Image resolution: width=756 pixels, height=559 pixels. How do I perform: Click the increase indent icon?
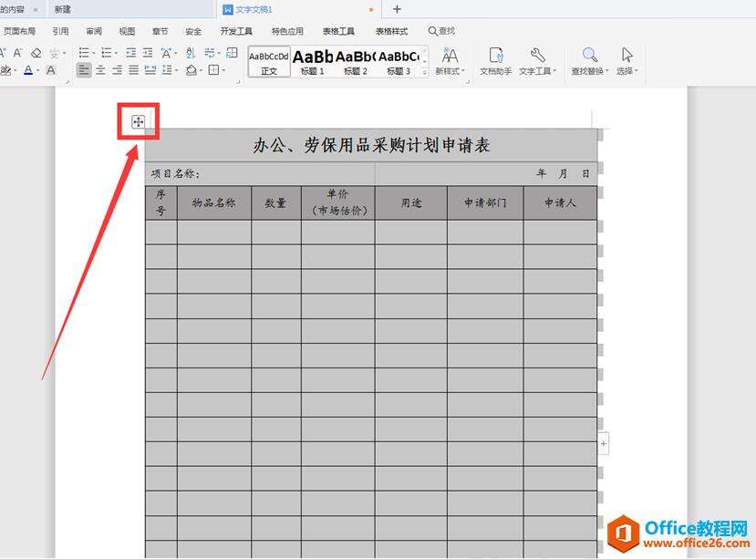point(148,53)
